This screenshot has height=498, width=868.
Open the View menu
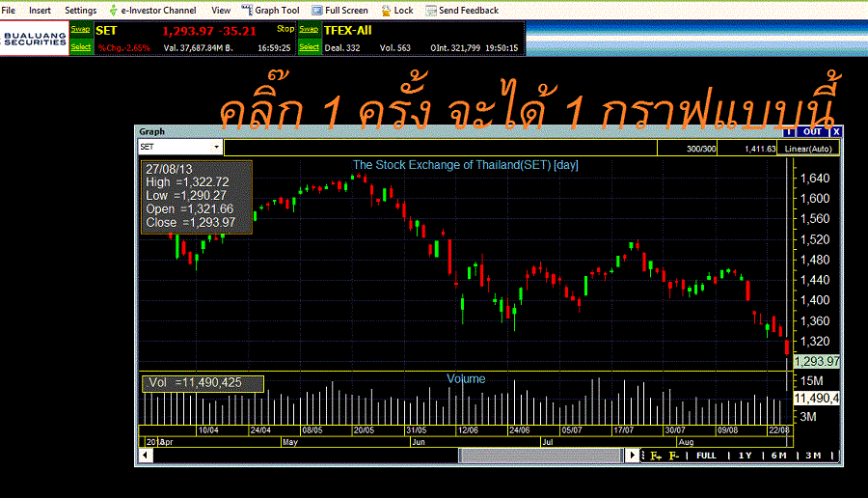point(221,10)
